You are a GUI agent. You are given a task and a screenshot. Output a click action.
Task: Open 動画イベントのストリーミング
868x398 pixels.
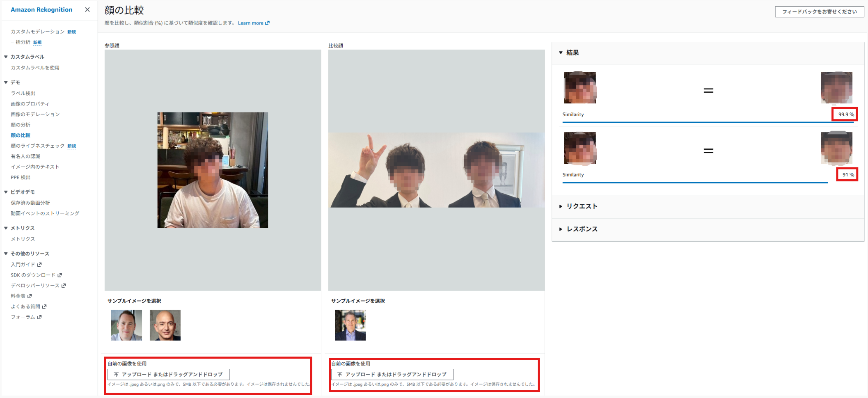click(45, 213)
